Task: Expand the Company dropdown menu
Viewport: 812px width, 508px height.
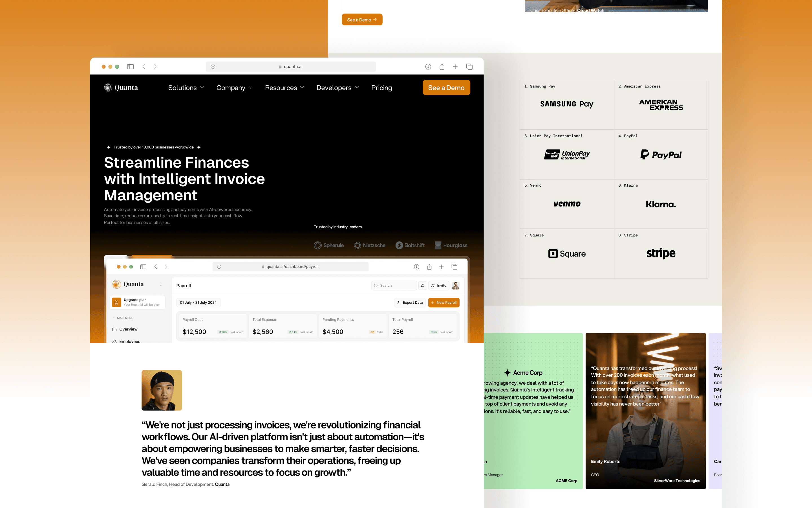Action: tap(234, 88)
